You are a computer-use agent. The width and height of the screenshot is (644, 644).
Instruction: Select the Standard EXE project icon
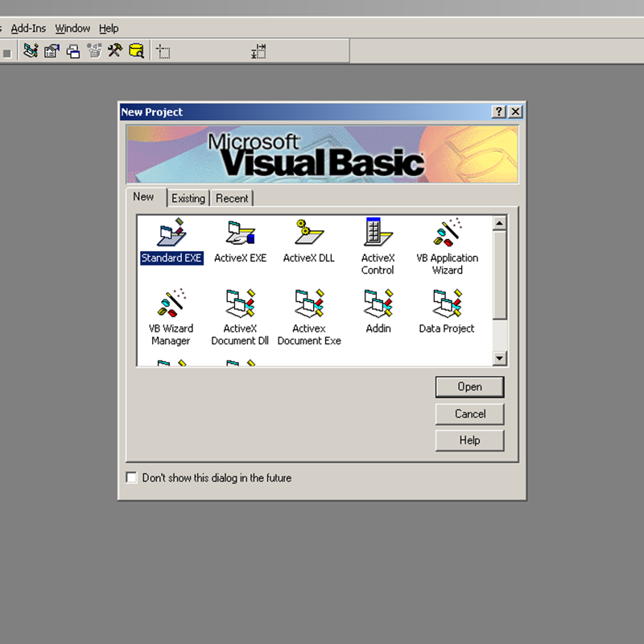click(171, 233)
